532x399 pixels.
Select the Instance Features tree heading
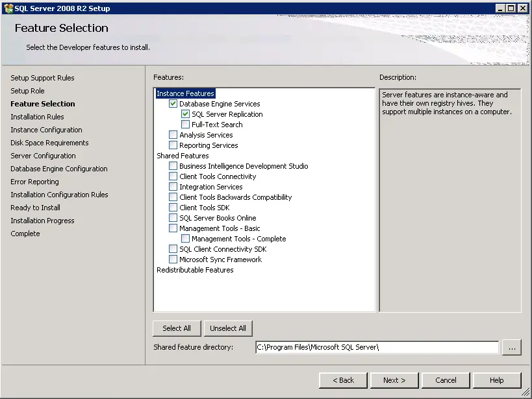point(185,93)
